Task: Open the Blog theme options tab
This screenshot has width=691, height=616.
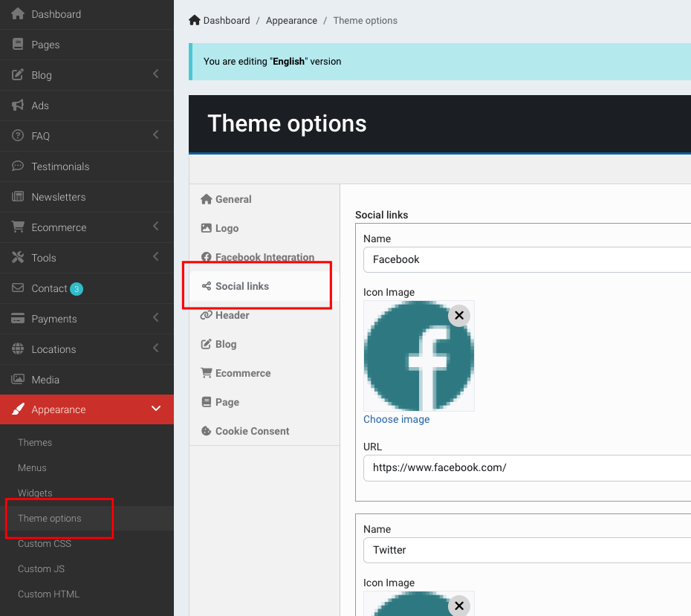Action: click(x=265, y=344)
